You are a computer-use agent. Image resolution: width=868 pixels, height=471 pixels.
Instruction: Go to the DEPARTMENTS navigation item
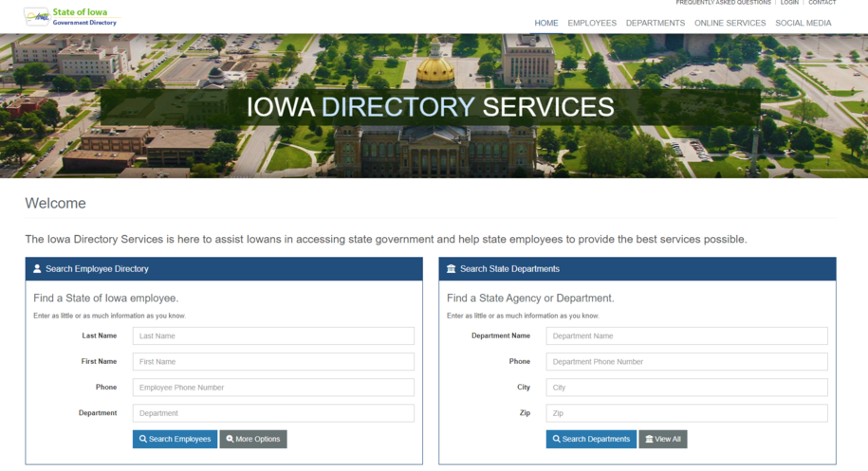point(655,23)
